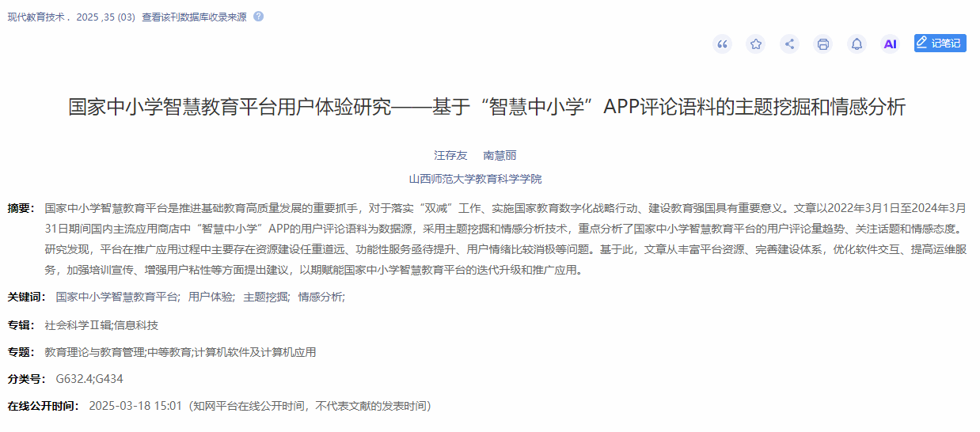
Task: Open the share icon options
Action: click(x=789, y=44)
